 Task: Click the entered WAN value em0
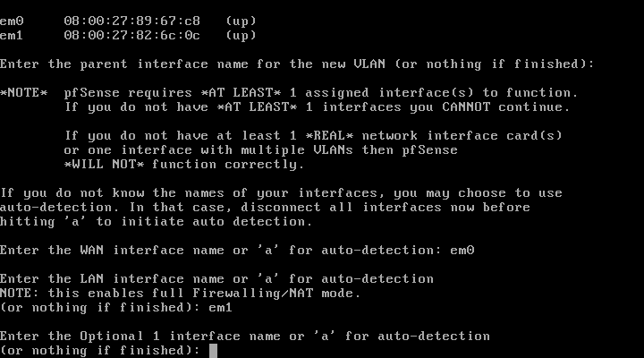462,251
